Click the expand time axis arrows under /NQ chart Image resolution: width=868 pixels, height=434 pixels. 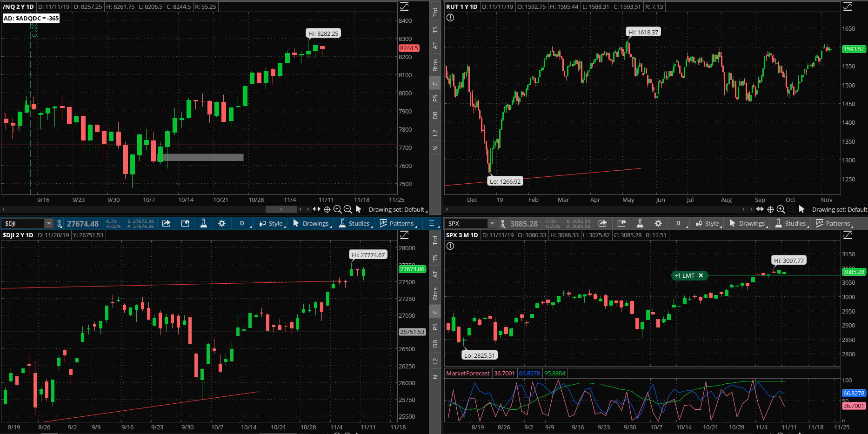tap(317, 209)
